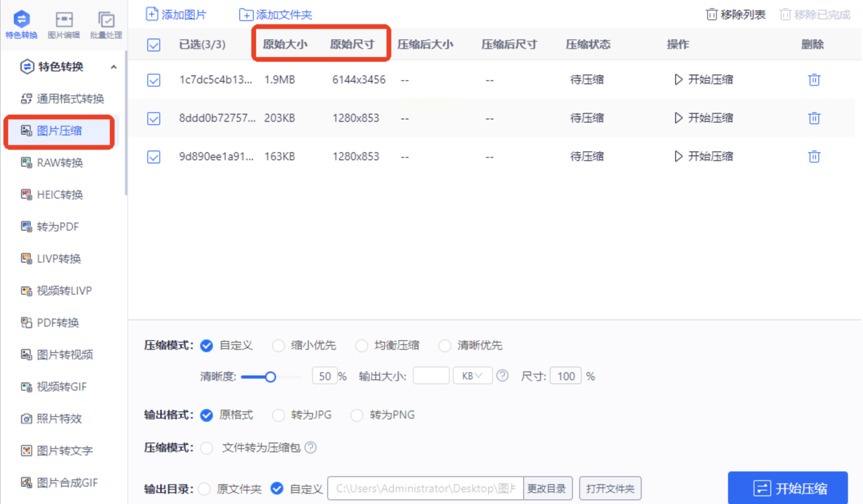
Task: Click the 添加文件夹 icon
Action: [x=246, y=15]
